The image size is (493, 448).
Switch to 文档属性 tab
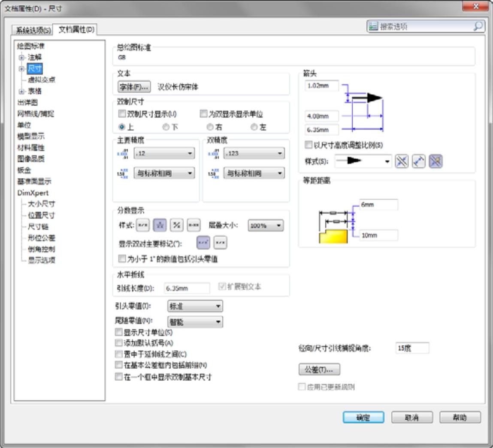76,30
